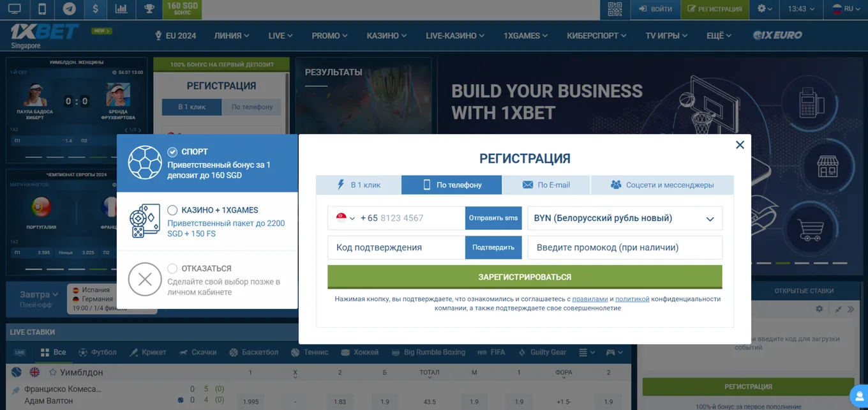Open the RU language selector
This screenshot has height=410, width=868.
coord(846,9)
